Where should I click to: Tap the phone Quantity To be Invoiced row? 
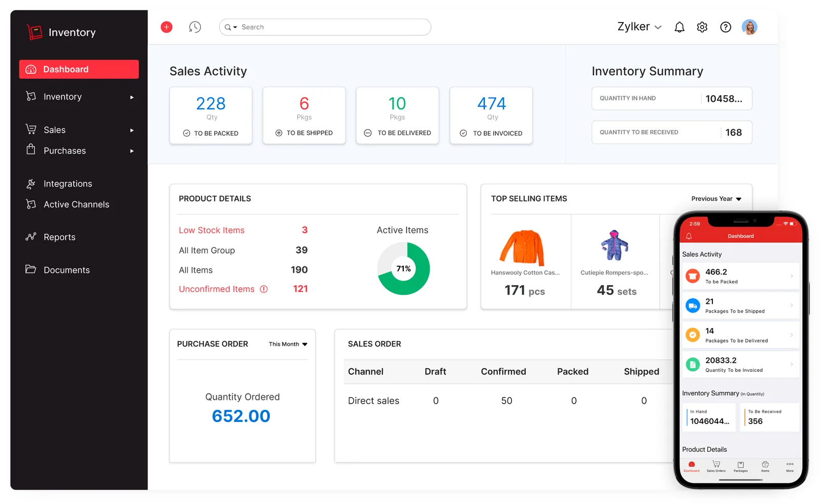click(x=741, y=365)
